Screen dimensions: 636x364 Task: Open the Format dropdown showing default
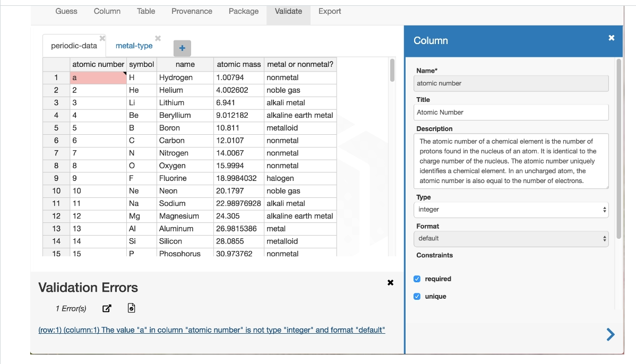coord(511,238)
